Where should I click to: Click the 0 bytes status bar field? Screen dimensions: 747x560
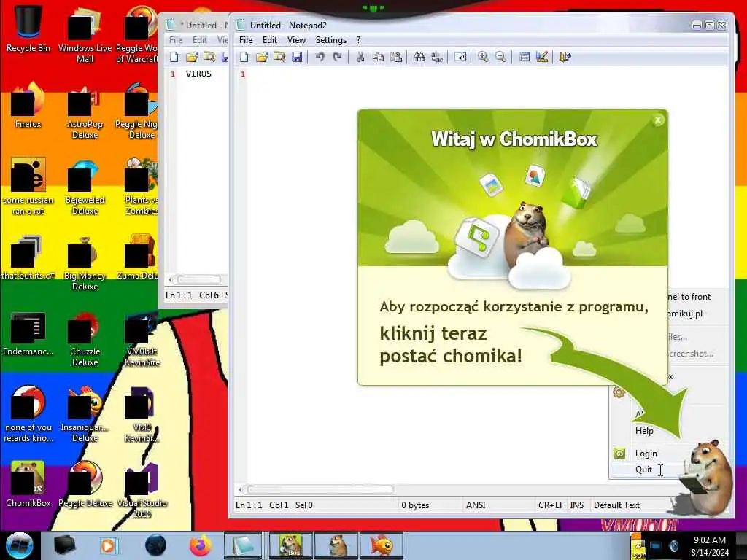(415, 505)
